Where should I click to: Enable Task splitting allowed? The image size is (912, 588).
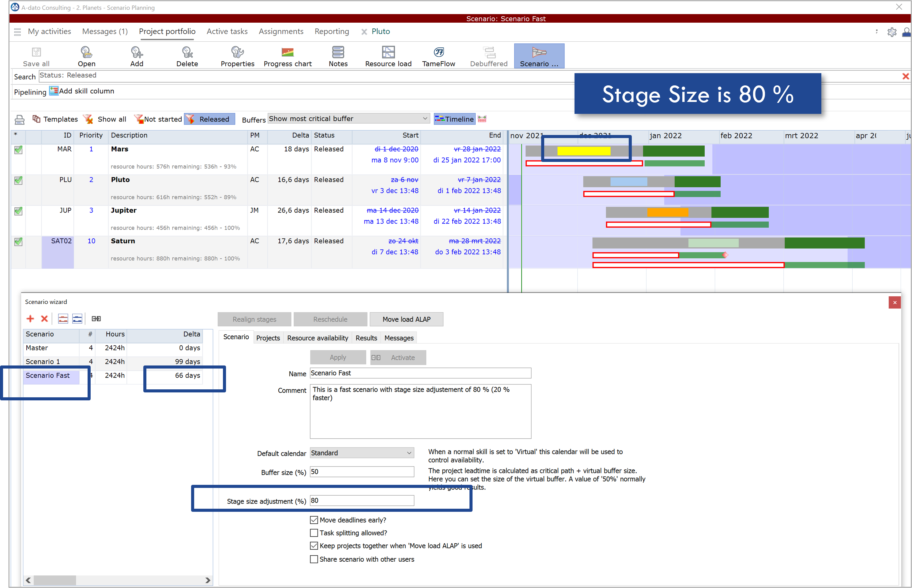point(314,533)
